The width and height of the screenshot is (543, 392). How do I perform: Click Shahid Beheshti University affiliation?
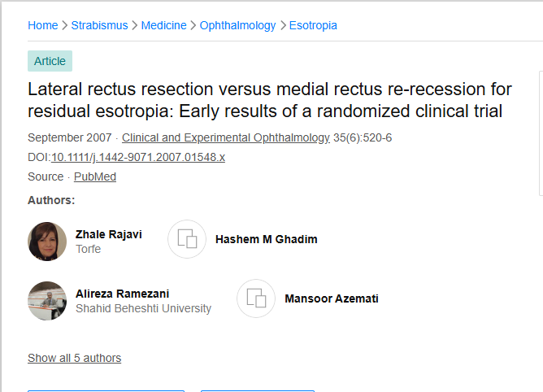tap(143, 308)
